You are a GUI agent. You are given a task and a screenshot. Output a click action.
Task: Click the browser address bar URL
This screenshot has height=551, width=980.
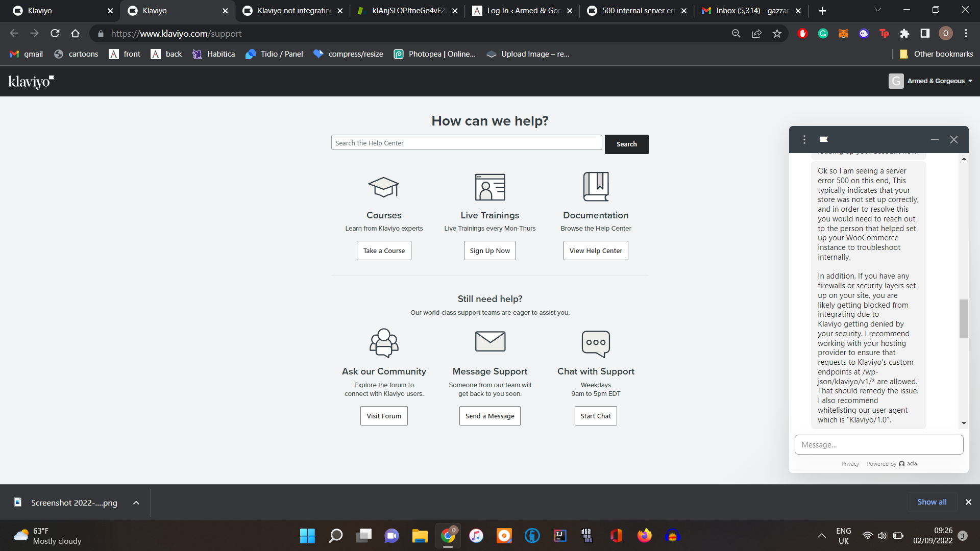click(176, 34)
